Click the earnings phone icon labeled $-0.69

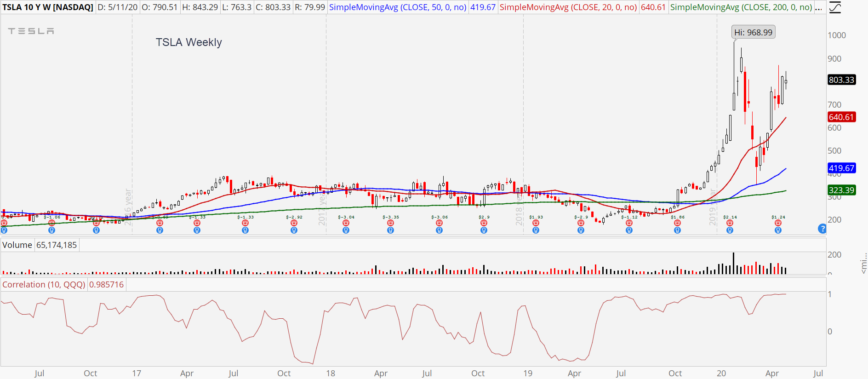160,223
